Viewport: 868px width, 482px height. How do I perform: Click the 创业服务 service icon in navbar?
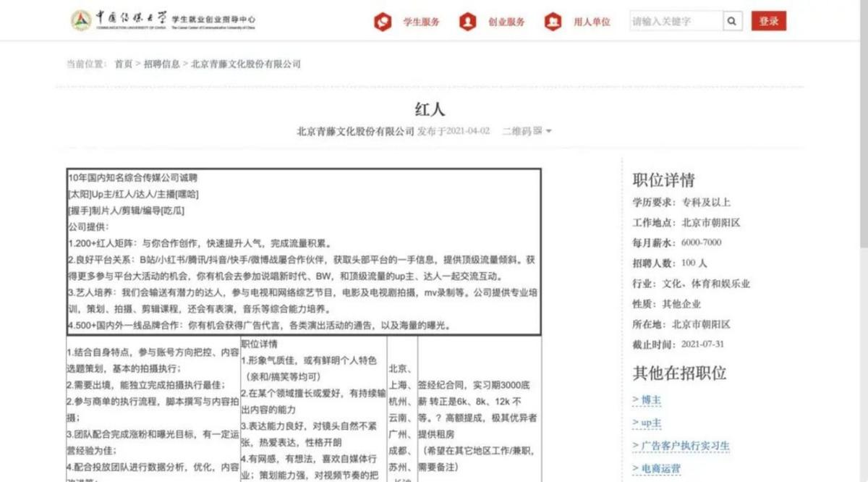(469, 21)
